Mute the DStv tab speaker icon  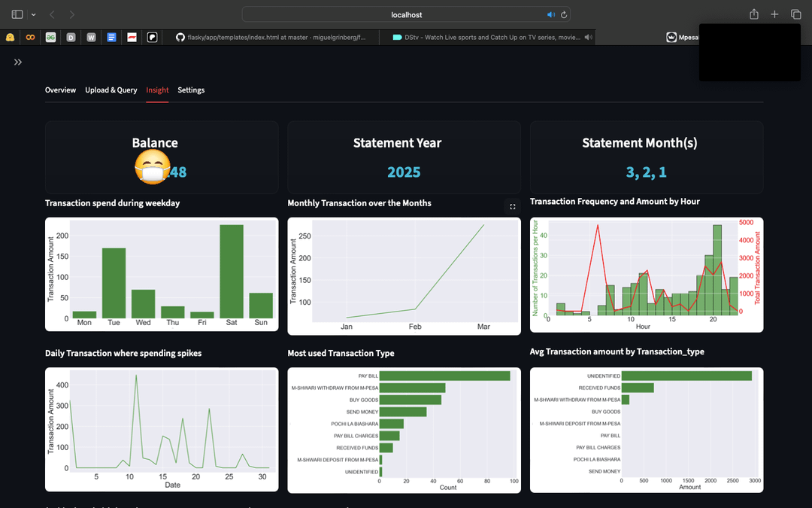tap(588, 37)
